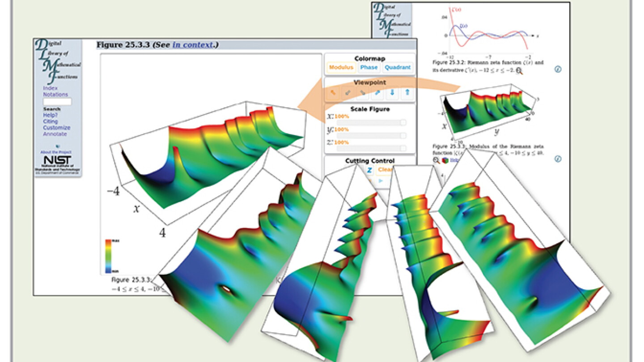This screenshot has width=644, height=362.
Task: Open the Notations link in the sidebar
Action: [x=55, y=94]
